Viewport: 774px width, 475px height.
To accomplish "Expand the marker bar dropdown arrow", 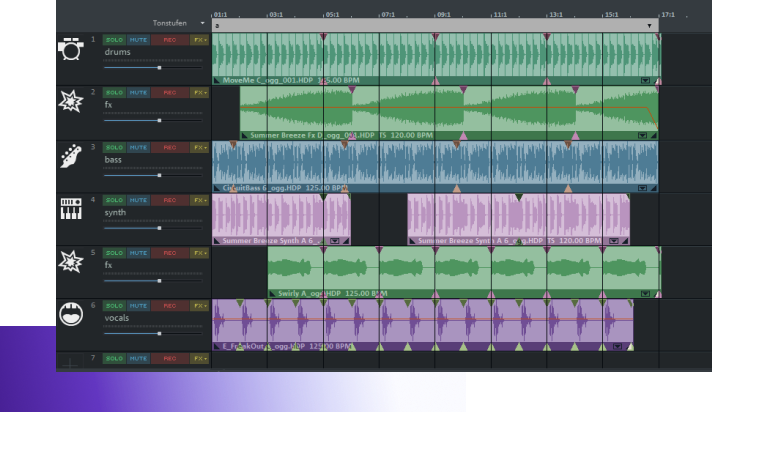I will click(649, 26).
